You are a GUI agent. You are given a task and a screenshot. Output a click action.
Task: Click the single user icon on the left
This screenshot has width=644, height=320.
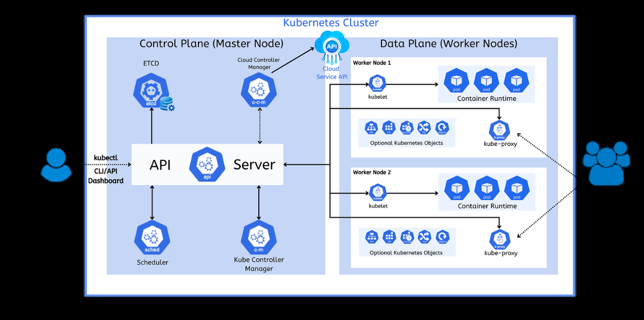(x=56, y=165)
